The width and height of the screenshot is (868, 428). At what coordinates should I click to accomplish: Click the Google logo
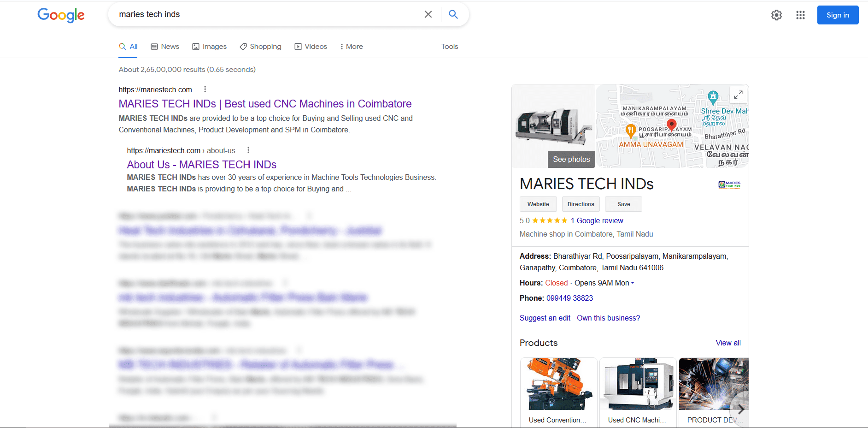[61, 15]
